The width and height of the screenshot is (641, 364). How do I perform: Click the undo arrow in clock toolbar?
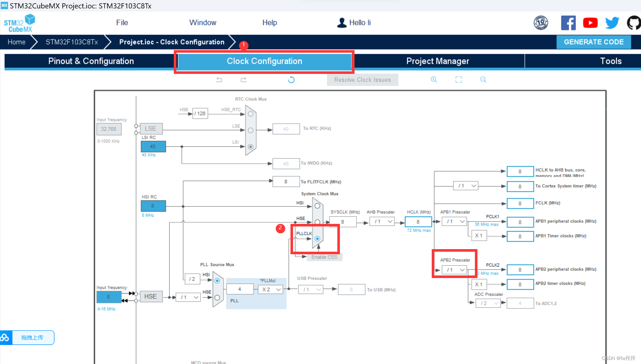(x=219, y=79)
